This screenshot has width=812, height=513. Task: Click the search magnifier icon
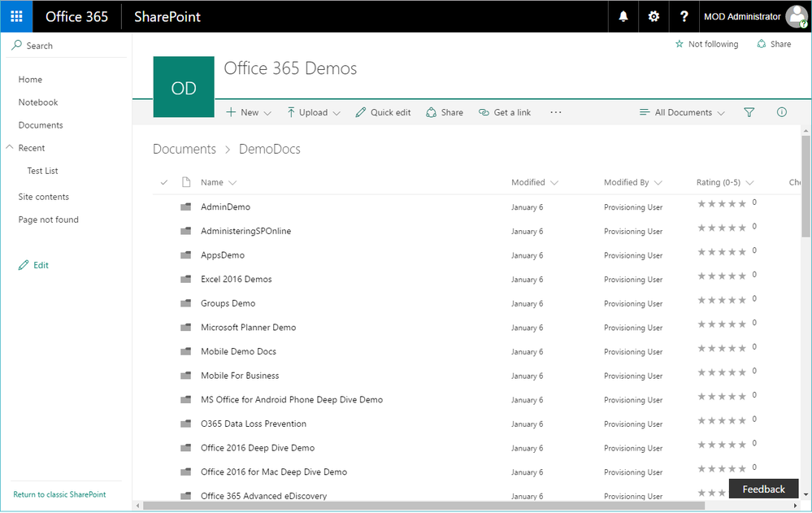pyautogui.click(x=16, y=45)
